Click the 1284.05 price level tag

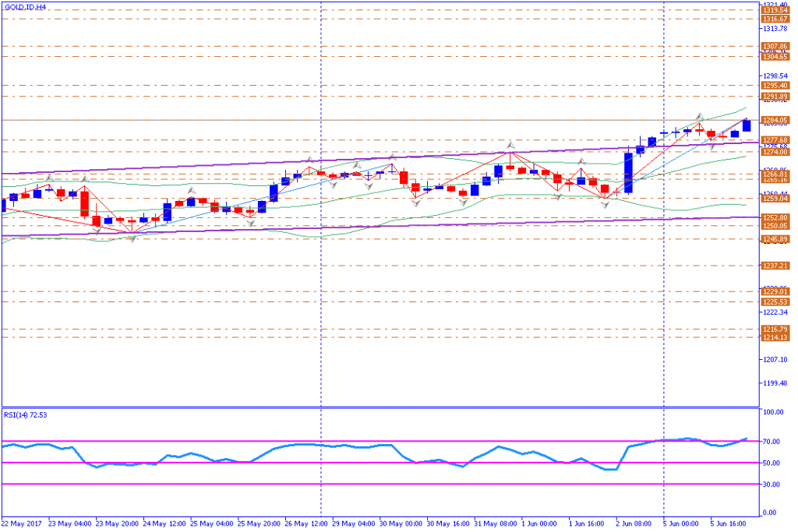(x=776, y=120)
